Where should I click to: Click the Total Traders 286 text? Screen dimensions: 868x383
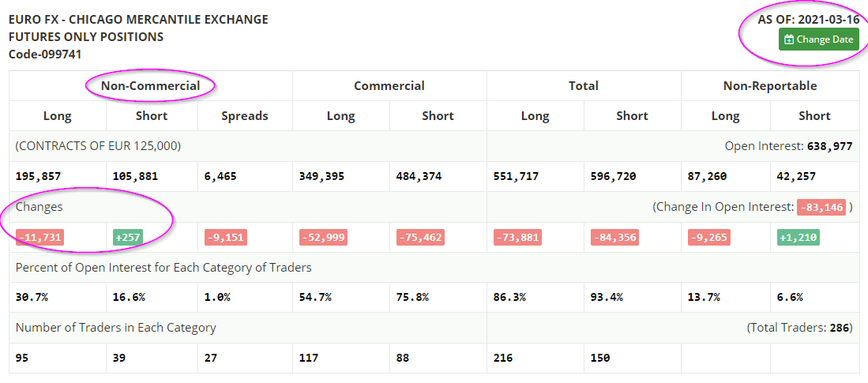tap(800, 327)
